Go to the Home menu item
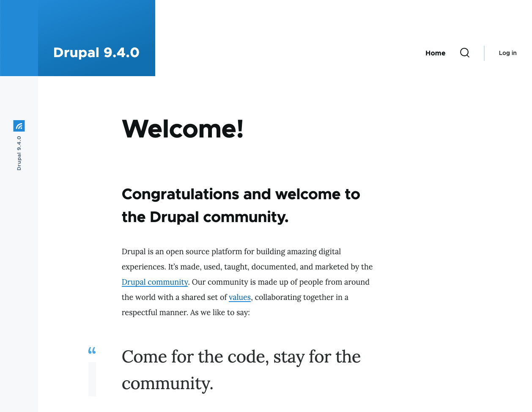The image size is (532, 412). [435, 53]
